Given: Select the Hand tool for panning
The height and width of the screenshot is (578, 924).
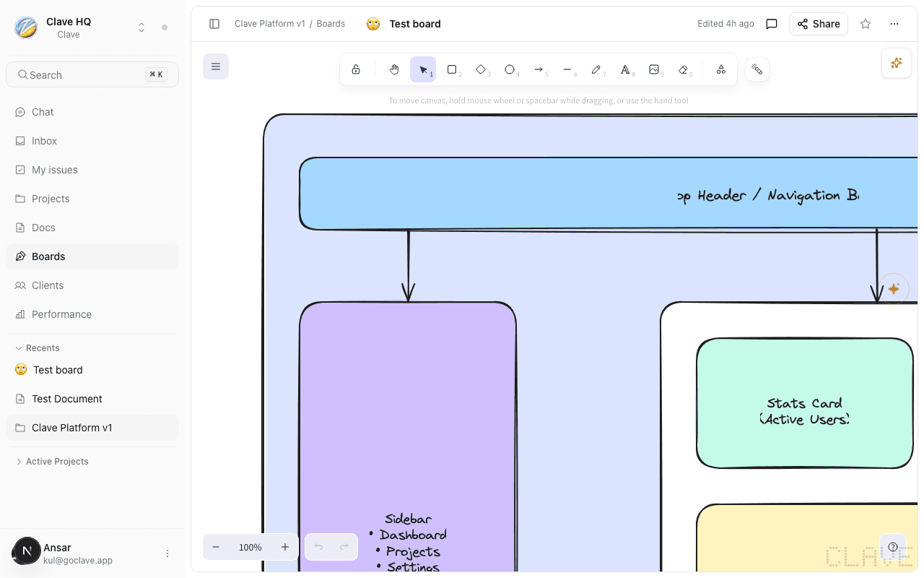Looking at the screenshot, I should (394, 69).
